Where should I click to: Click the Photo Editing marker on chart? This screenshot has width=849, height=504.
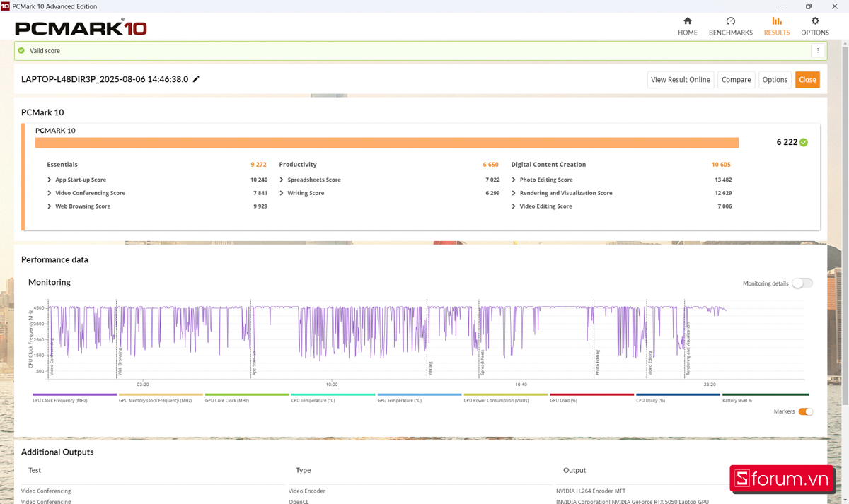[x=597, y=362]
